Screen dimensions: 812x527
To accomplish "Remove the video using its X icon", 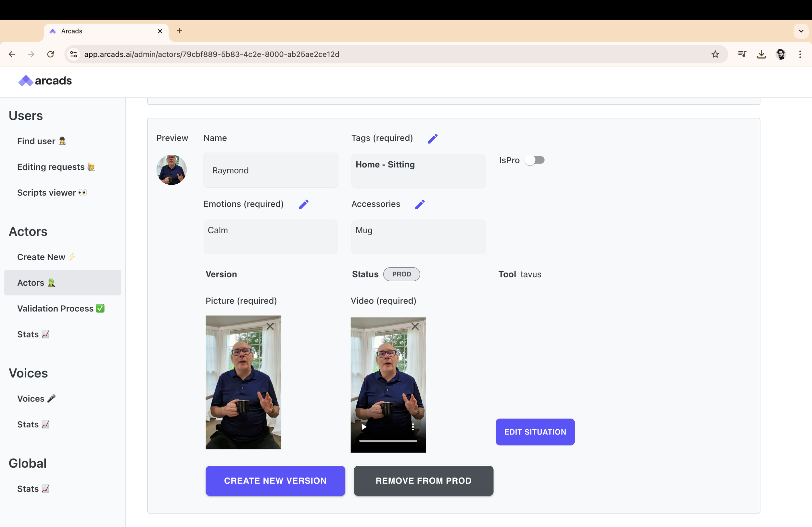I will click(x=415, y=326).
